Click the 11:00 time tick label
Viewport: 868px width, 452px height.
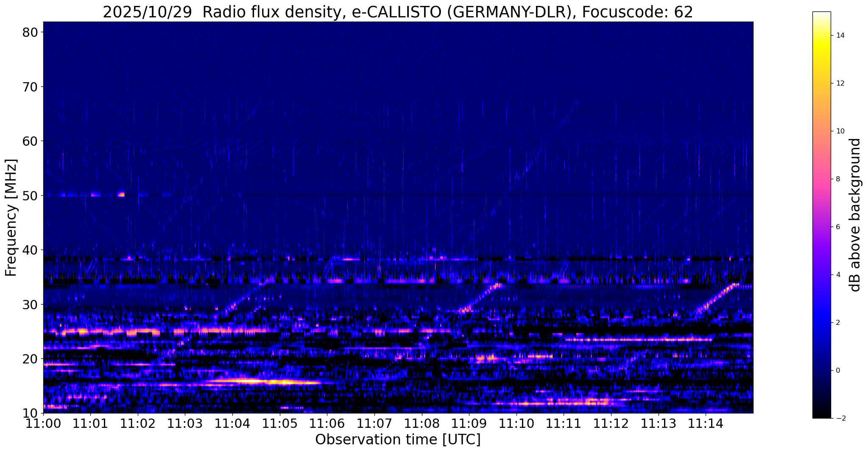43,423
